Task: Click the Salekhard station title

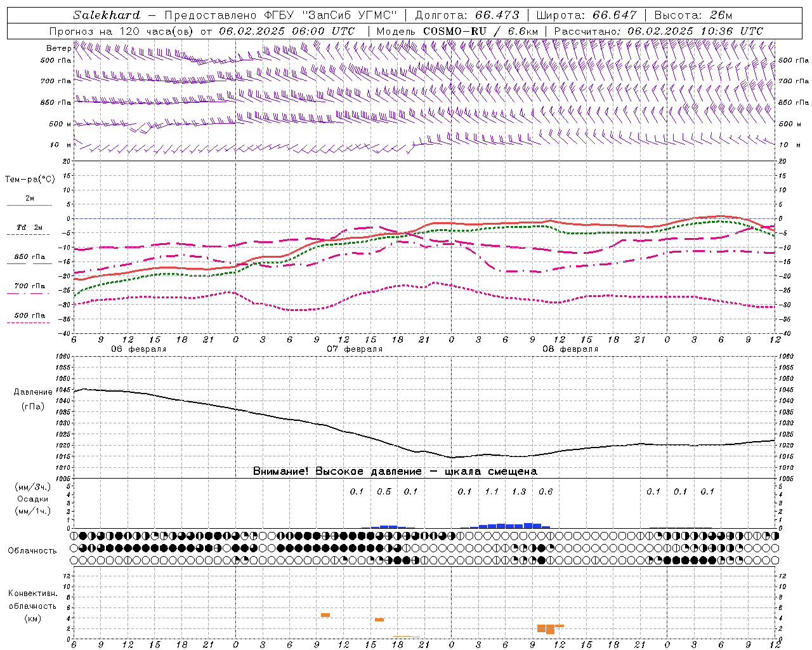Action: (x=107, y=15)
